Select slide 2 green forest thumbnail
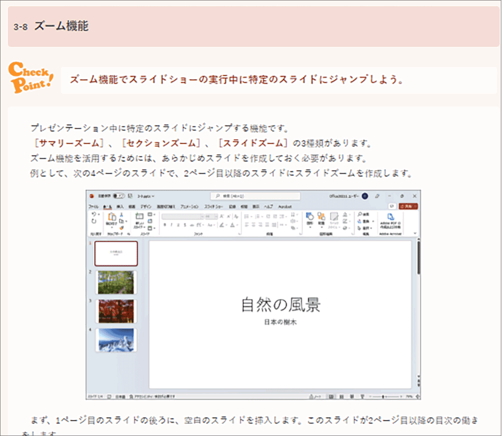The height and width of the screenshot is (436, 504). pyautogui.click(x=116, y=282)
